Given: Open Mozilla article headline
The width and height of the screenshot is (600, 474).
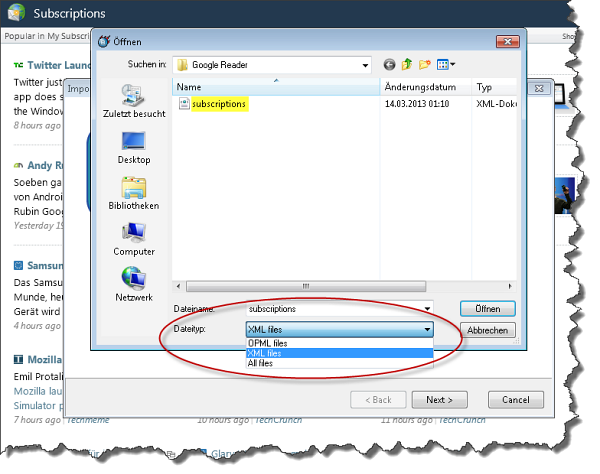Looking at the screenshot, I should pyautogui.click(x=44, y=360).
